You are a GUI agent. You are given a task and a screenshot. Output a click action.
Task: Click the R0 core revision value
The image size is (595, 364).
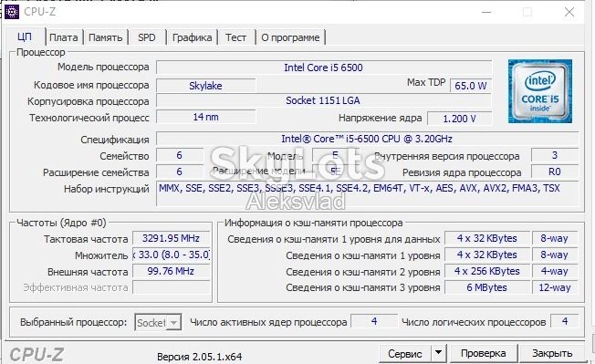555,172
